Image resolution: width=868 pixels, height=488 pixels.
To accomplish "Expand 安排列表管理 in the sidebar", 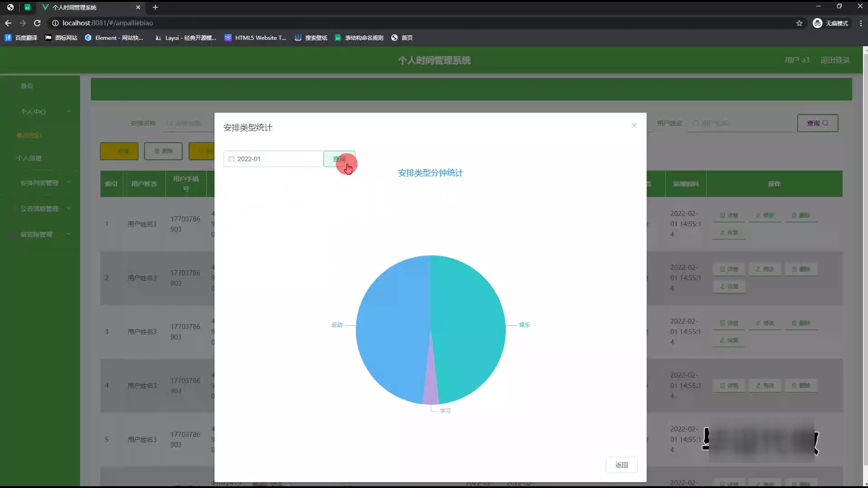I will (x=40, y=183).
